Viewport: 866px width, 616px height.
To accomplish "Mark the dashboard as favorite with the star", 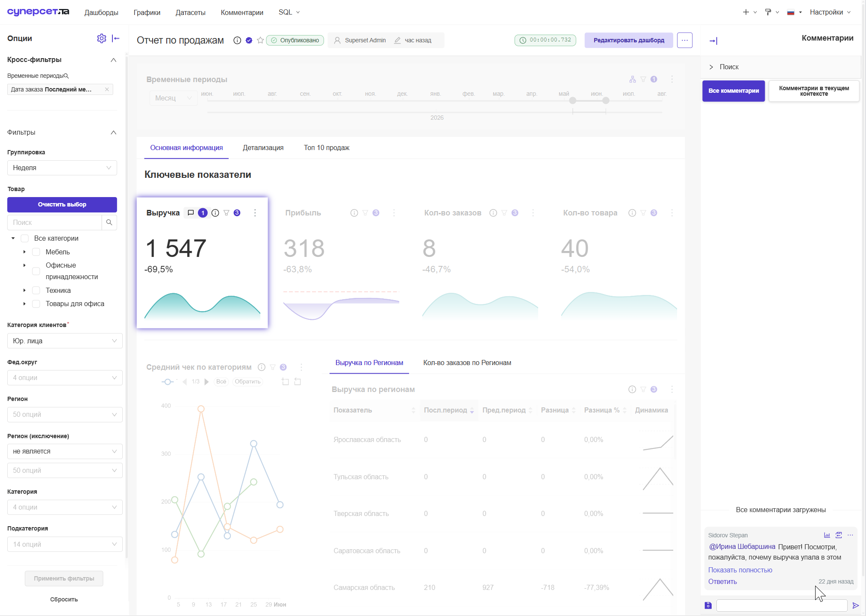I will click(260, 40).
